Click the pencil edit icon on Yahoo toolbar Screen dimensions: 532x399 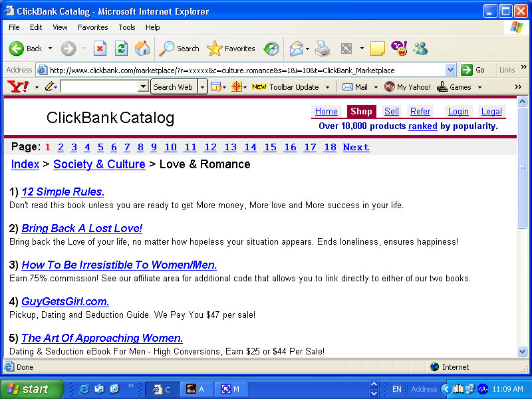pos(49,87)
